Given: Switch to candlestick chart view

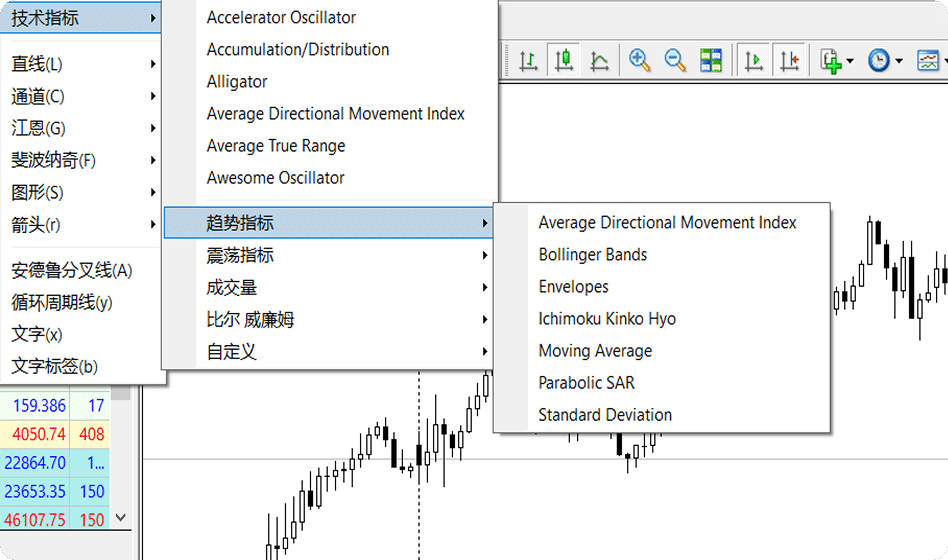Looking at the screenshot, I should pos(564,61).
